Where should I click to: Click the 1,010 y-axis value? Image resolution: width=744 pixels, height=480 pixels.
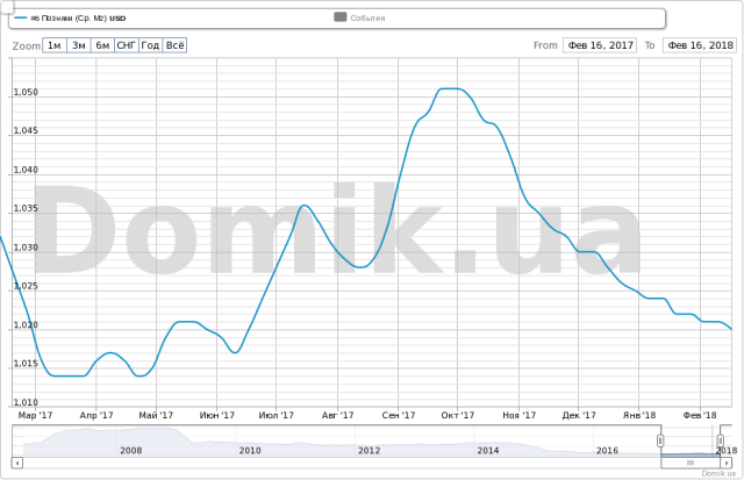(x=26, y=403)
